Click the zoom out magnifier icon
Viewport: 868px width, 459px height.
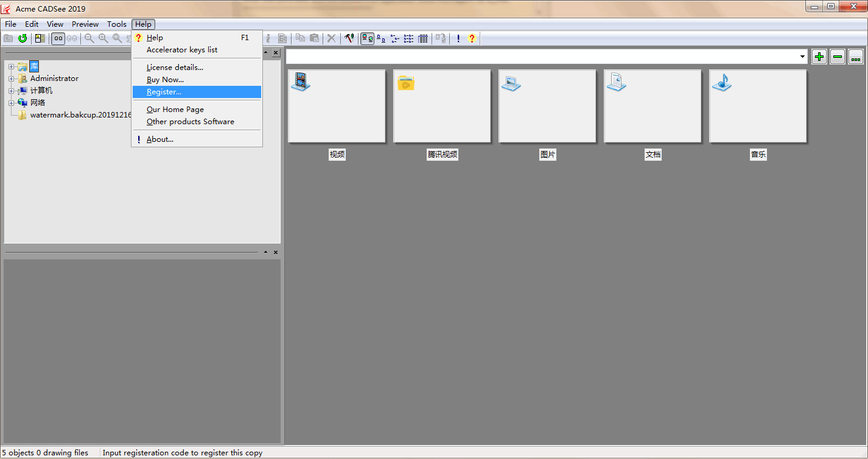(x=89, y=38)
